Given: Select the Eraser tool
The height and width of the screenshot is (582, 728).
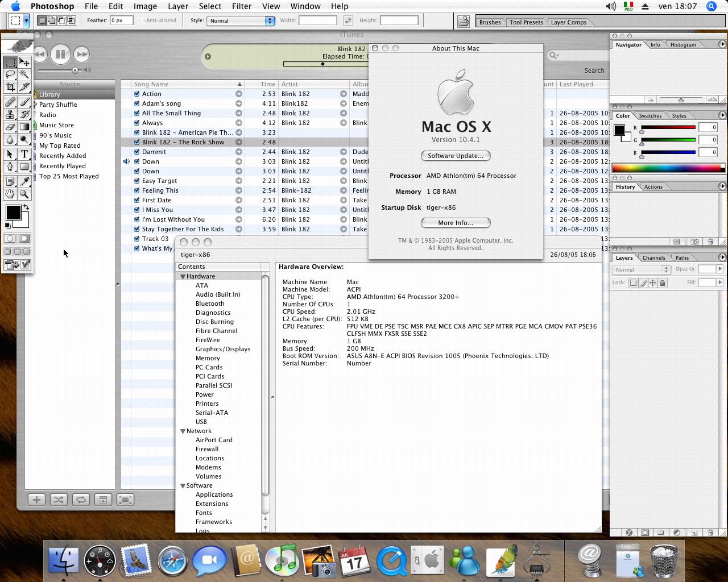Looking at the screenshot, I should click(10, 127).
